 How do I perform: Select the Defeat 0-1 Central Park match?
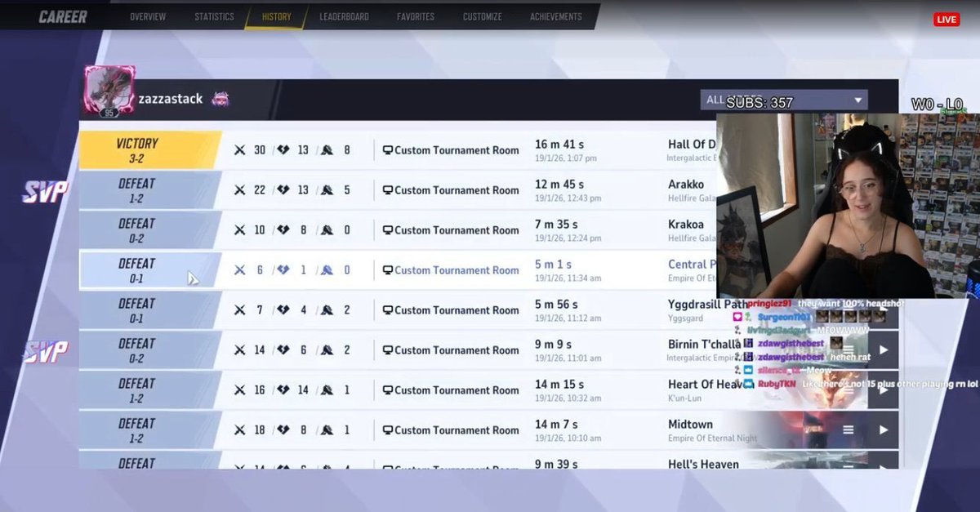click(488, 270)
